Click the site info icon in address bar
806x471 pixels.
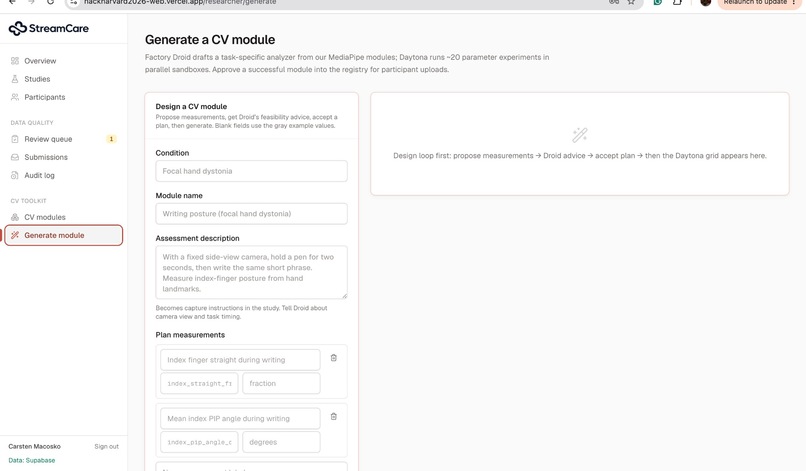pyautogui.click(x=74, y=2)
